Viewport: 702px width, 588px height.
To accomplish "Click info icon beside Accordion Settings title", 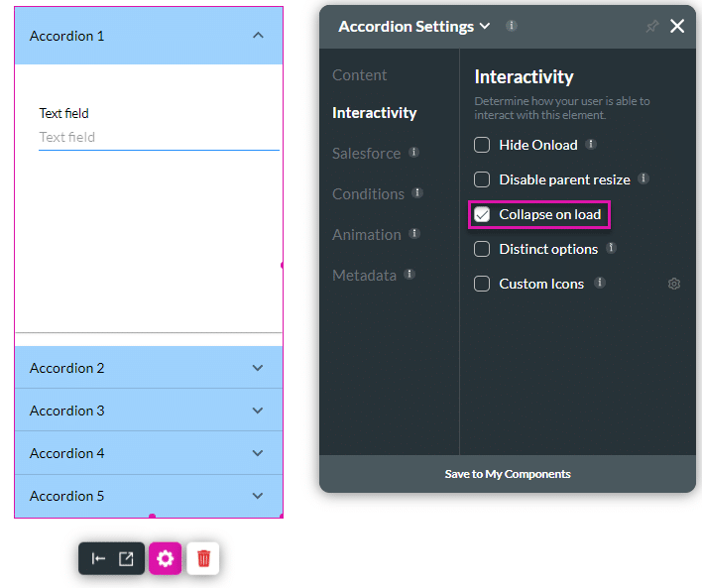I will [511, 26].
